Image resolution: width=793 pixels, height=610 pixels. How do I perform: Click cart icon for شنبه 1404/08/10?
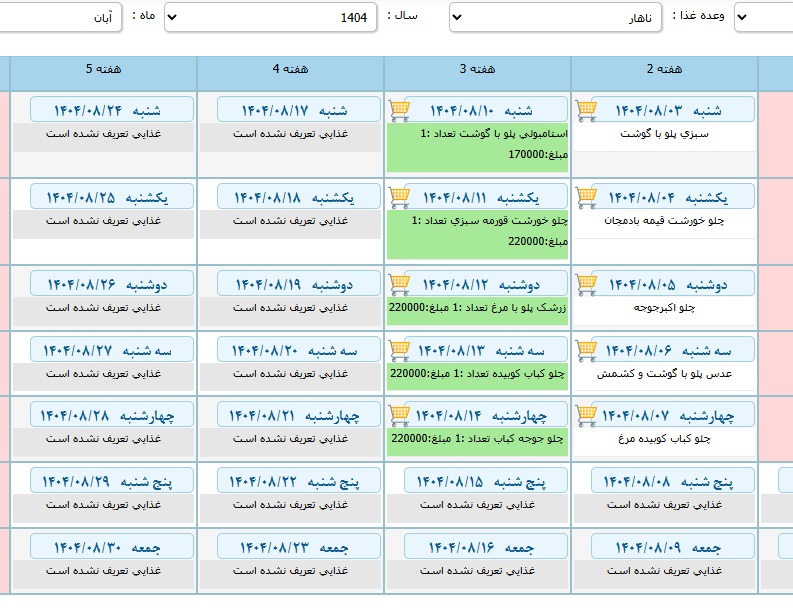[x=399, y=109]
